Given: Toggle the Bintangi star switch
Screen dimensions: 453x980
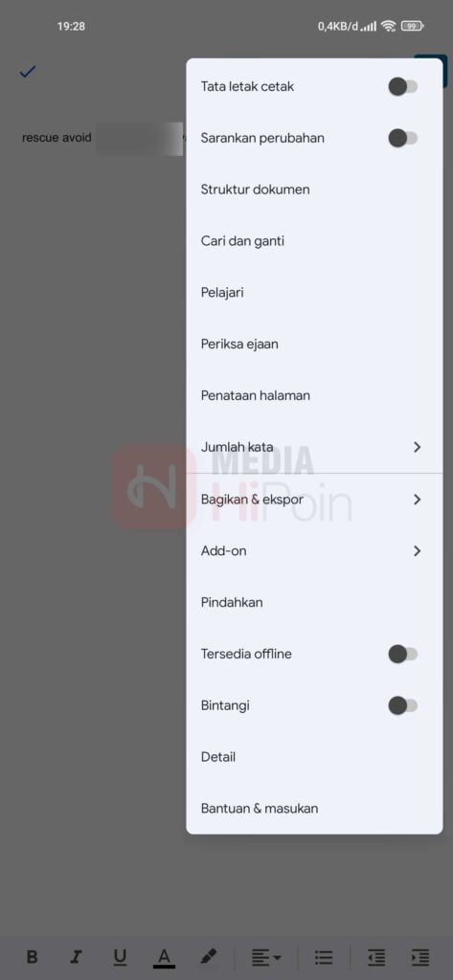Looking at the screenshot, I should (403, 705).
